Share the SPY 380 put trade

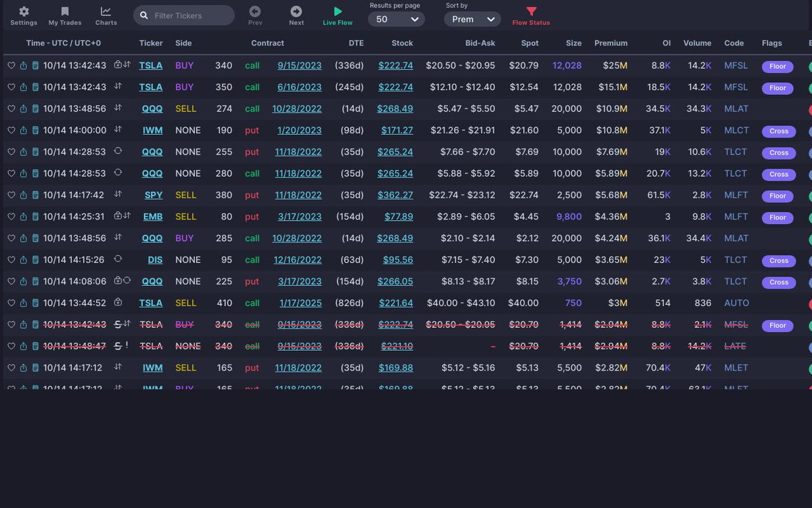[24, 195]
